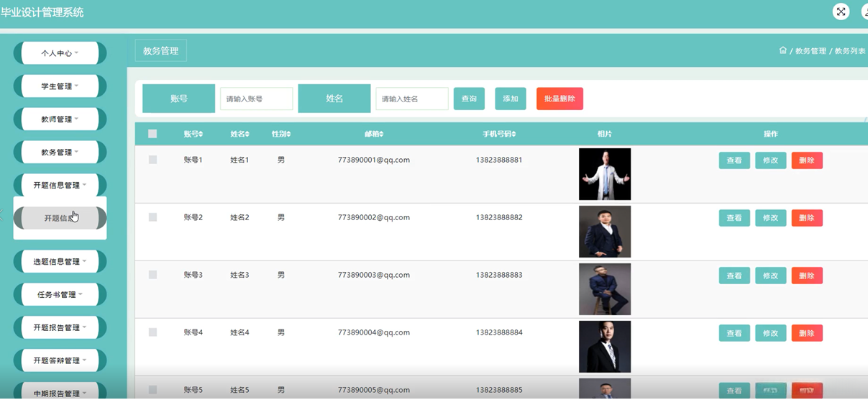Image resolution: width=868 pixels, height=400 pixels.
Task: Expand the 个人中心 sidebar menu
Action: pyautogui.click(x=60, y=53)
